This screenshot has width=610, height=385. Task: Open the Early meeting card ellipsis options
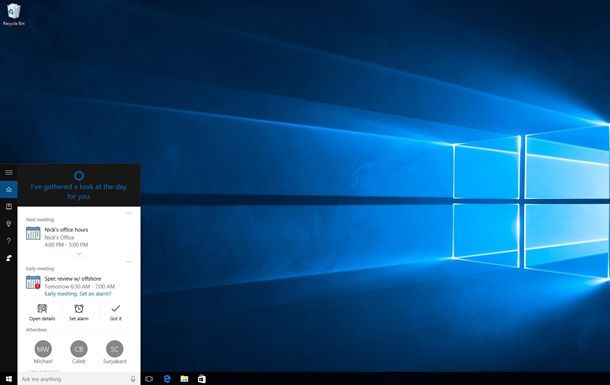coord(129,262)
